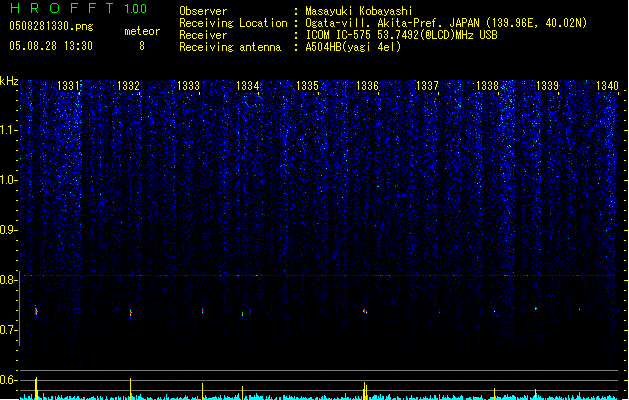Viewport: 629px width, 400px height.
Task: Click the 1334 time marker
Action: click(x=248, y=85)
